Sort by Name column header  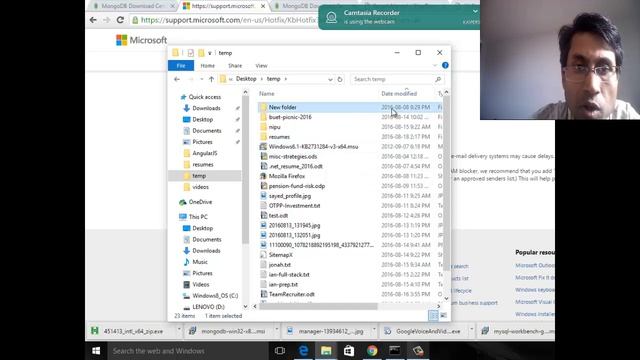pyautogui.click(x=267, y=94)
